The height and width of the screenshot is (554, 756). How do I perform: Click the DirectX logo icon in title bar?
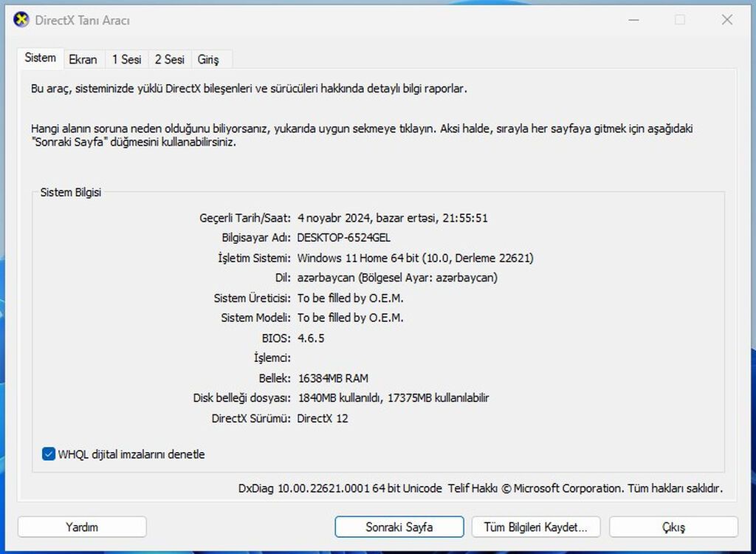coord(21,20)
